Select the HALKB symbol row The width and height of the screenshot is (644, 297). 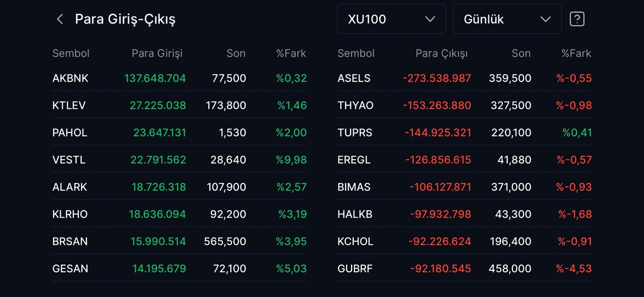click(465, 214)
